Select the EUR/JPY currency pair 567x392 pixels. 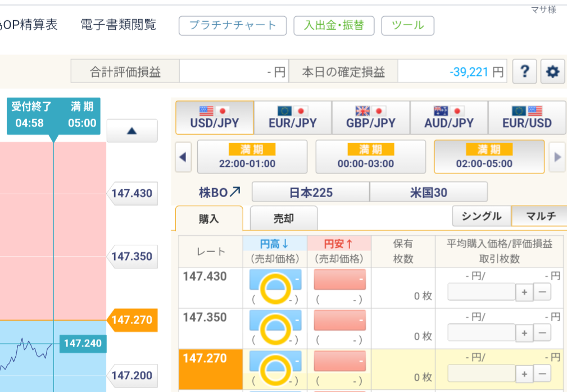(x=293, y=117)
